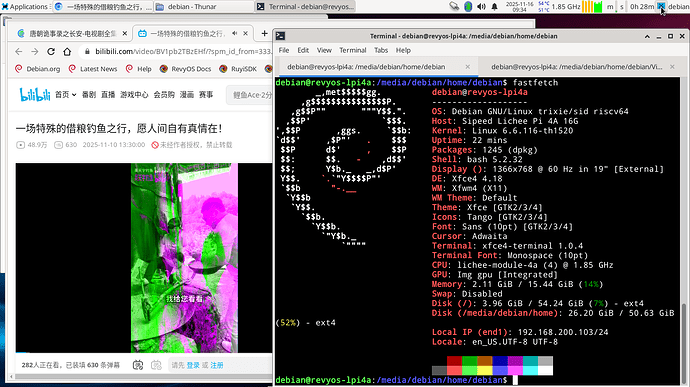Click the volume speaker tray icon
This screenshot has width=690, height=387.
click(x=481, y=7)
